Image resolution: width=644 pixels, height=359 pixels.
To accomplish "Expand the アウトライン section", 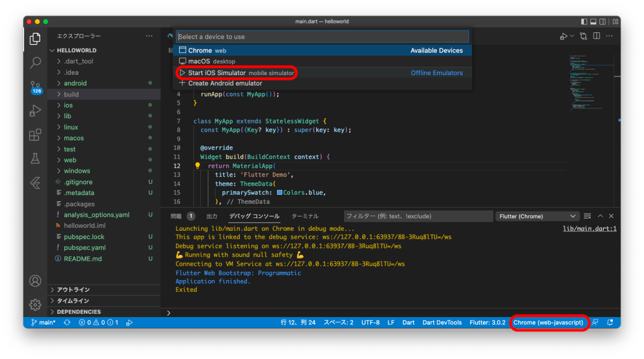I will [x=104, y=290].
